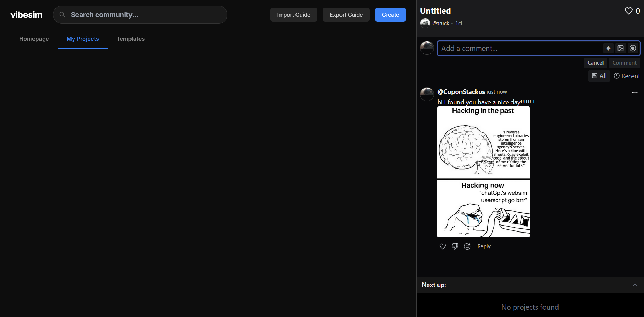Click the attach image icon in comment box

pos(620,49)
